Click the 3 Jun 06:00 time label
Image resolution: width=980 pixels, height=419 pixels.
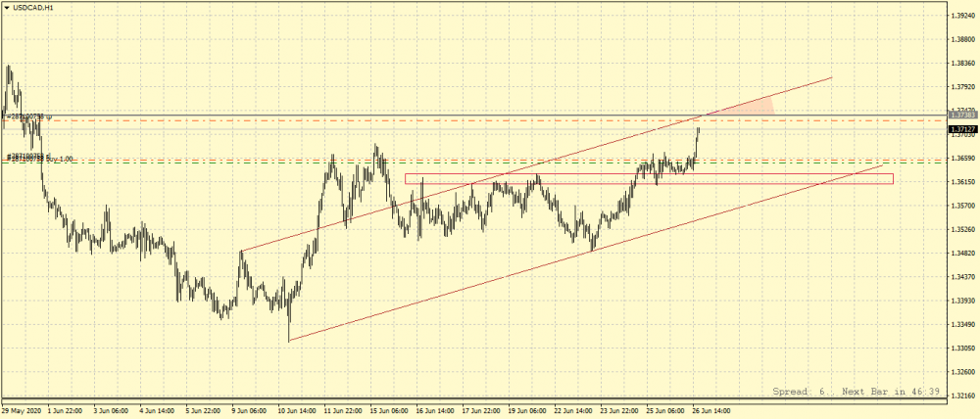click(x=111, y=411)
